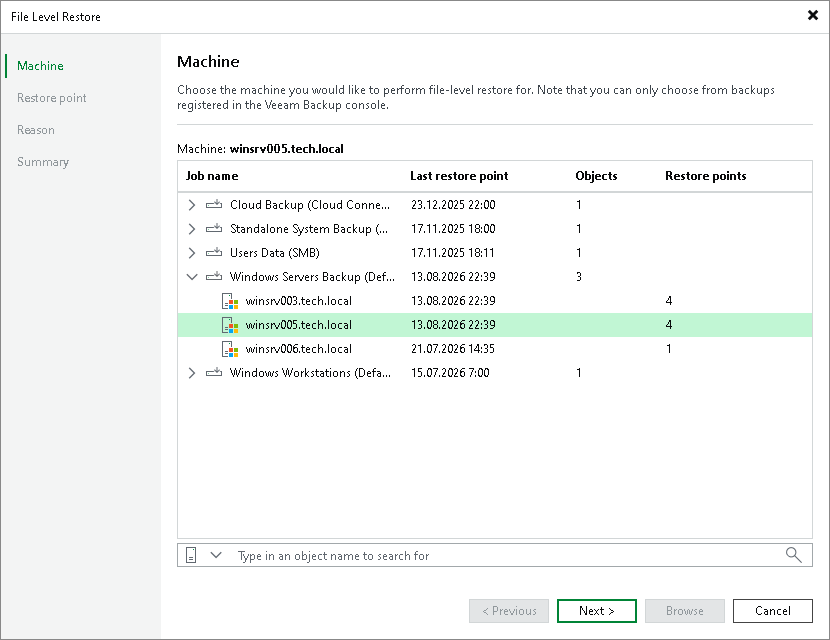
Task: Click the date 21.07.2026 14:35
Action: 453,349
